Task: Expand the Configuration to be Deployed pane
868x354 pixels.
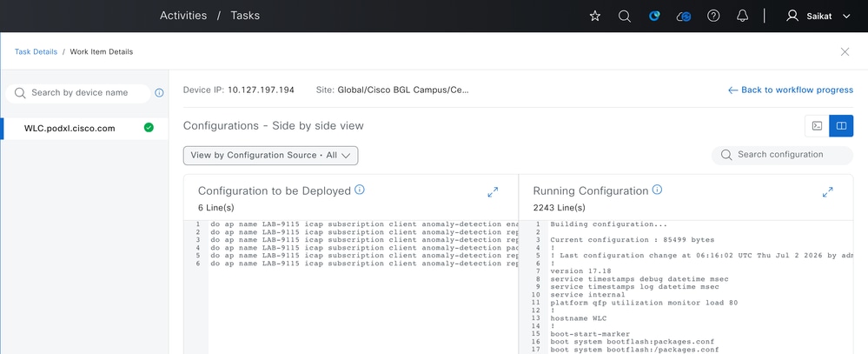Action: point(493,192)
